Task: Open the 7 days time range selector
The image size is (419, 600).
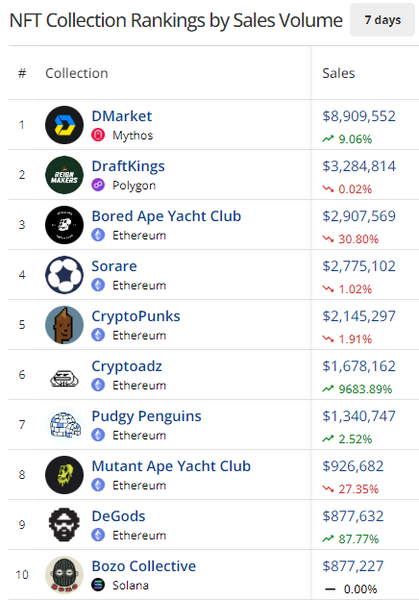Action: click(382, 20)
